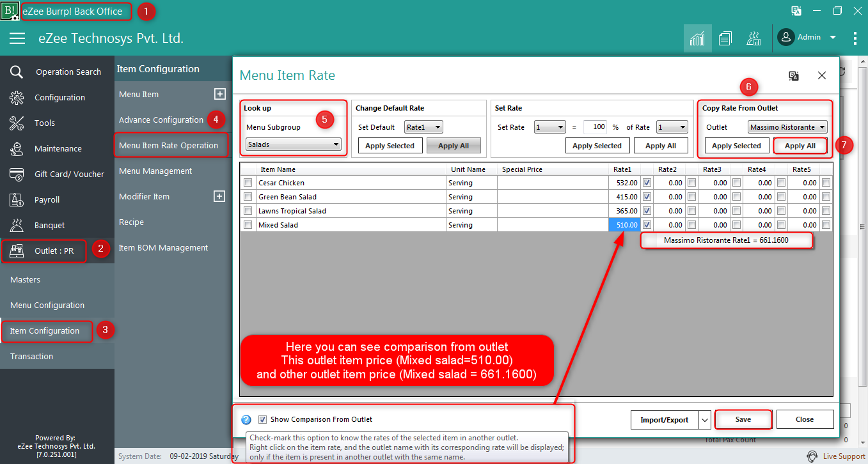Open Masters in the sidebar
The width and height of the screenshot is (868, 464).
[25, 279]
